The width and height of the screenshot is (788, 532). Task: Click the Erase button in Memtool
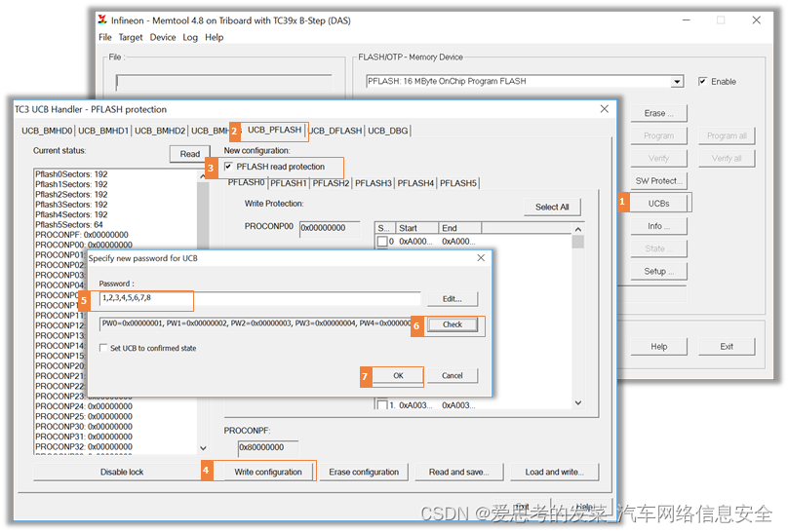(658, 113)
